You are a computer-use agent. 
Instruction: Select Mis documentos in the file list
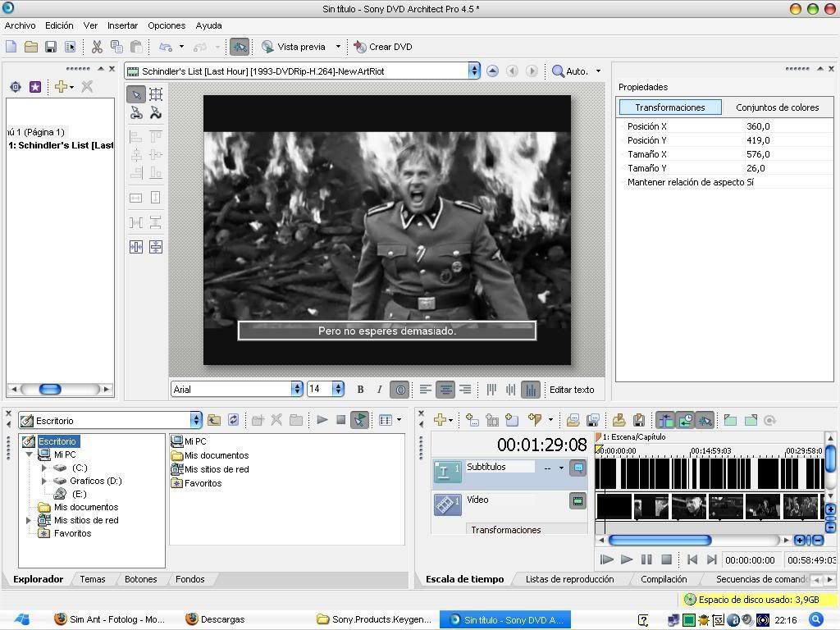coord(210,455)
